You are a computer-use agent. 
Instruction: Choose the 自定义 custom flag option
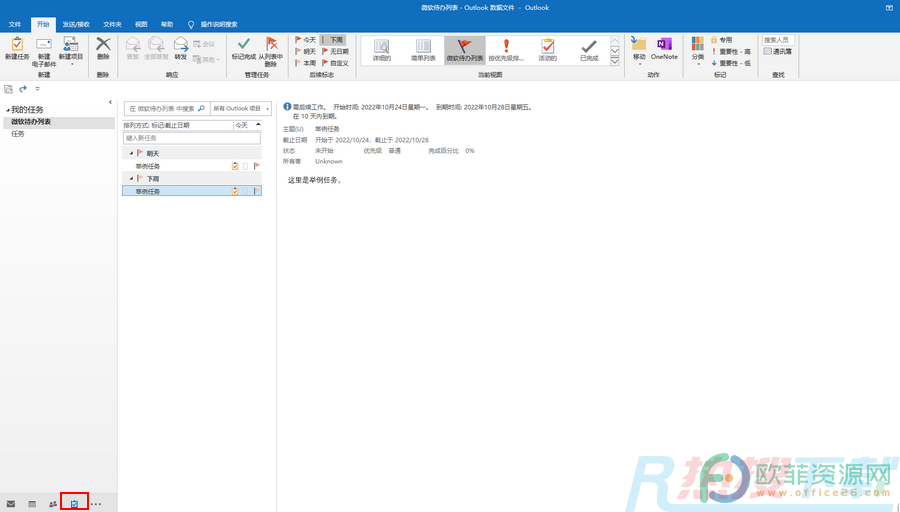point(335,63)
